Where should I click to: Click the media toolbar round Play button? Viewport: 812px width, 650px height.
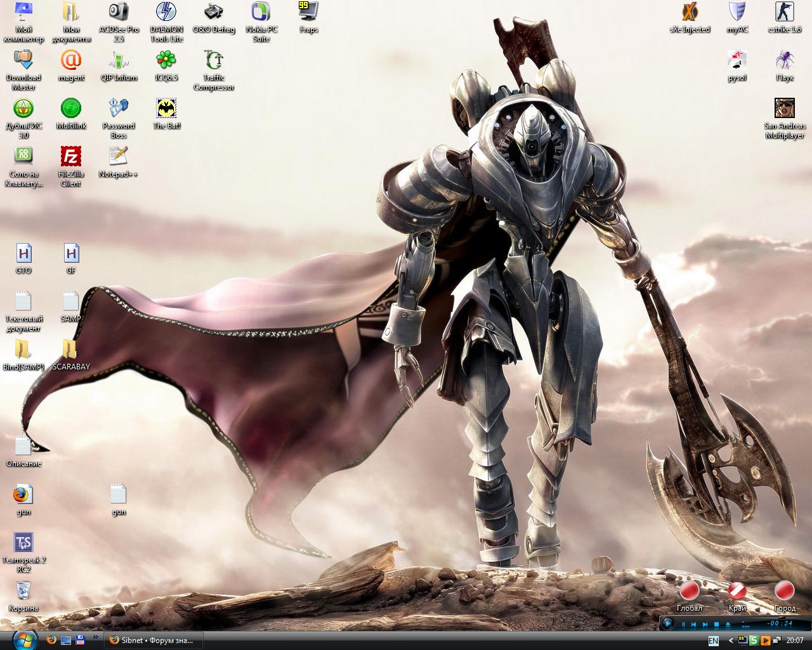[667, 623]
